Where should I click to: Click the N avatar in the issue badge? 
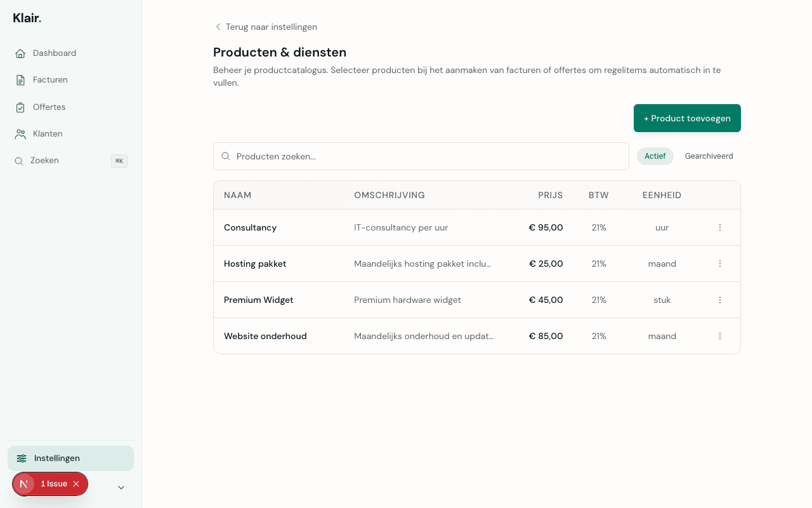[24, 484]
